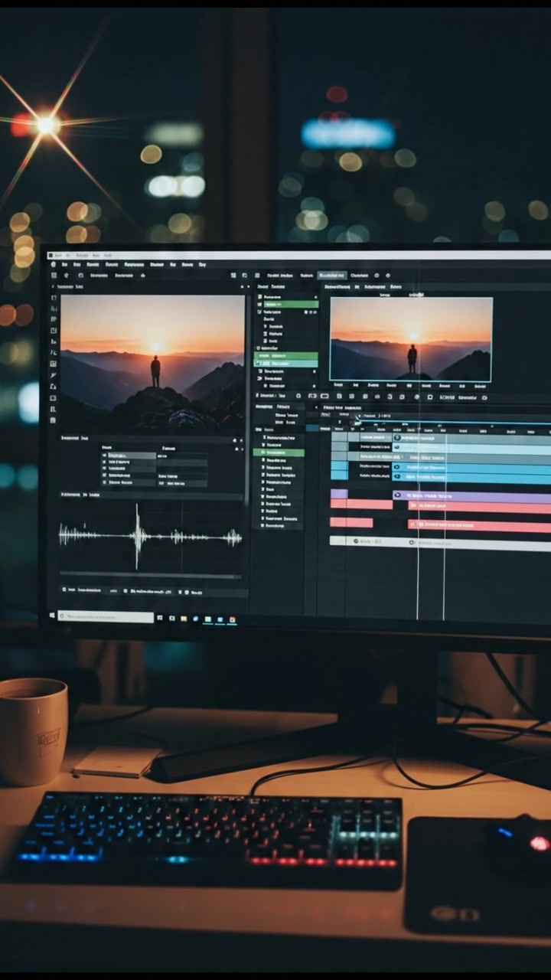
Task: Tick first checkbox in the properties list
Action: pyautogui.click(x=106, y=455)
